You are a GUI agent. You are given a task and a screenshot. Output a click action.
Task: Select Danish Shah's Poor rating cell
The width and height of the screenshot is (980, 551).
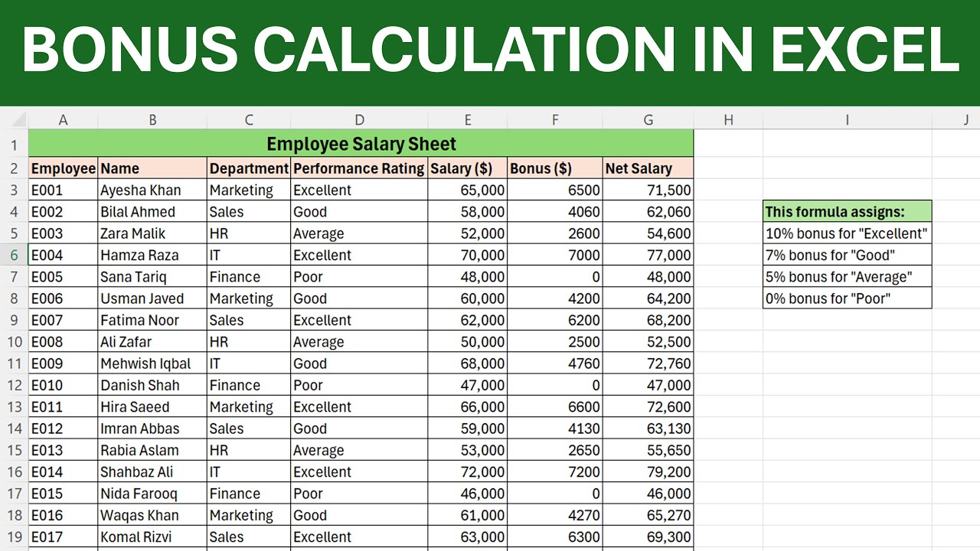[359, 385]
